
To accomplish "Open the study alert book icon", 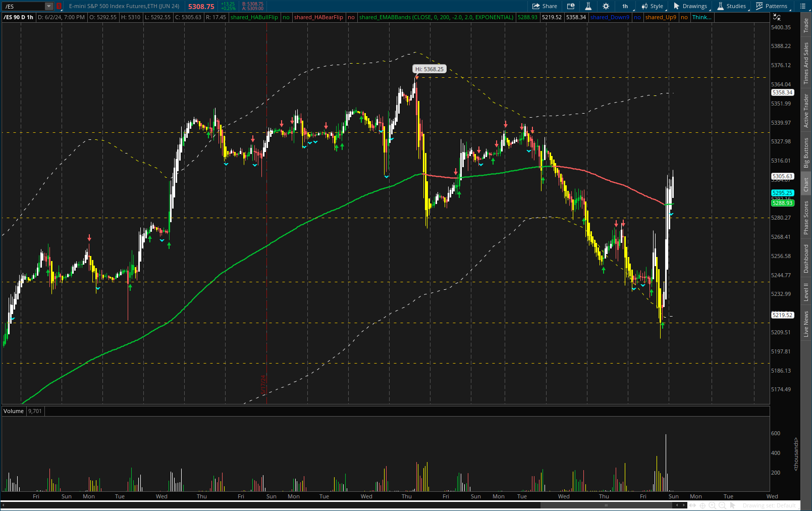I will click(x=571, y=6).
